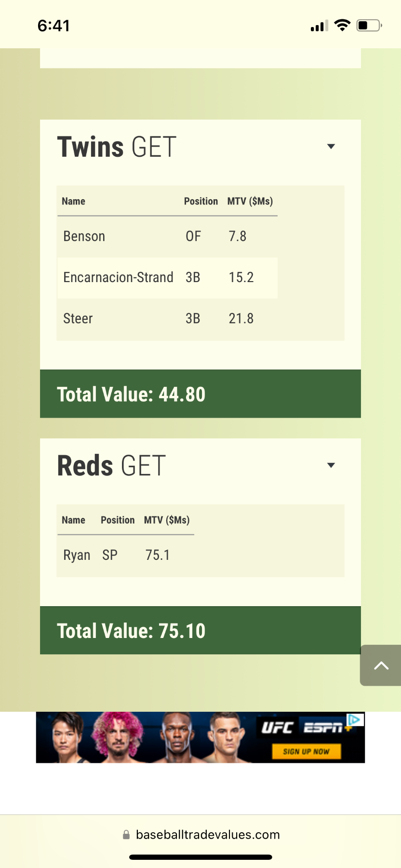Image resolution: width=401 pixels, height=868 pixels.
Task: Select the Steer player row
Action: tap(167, 318)
